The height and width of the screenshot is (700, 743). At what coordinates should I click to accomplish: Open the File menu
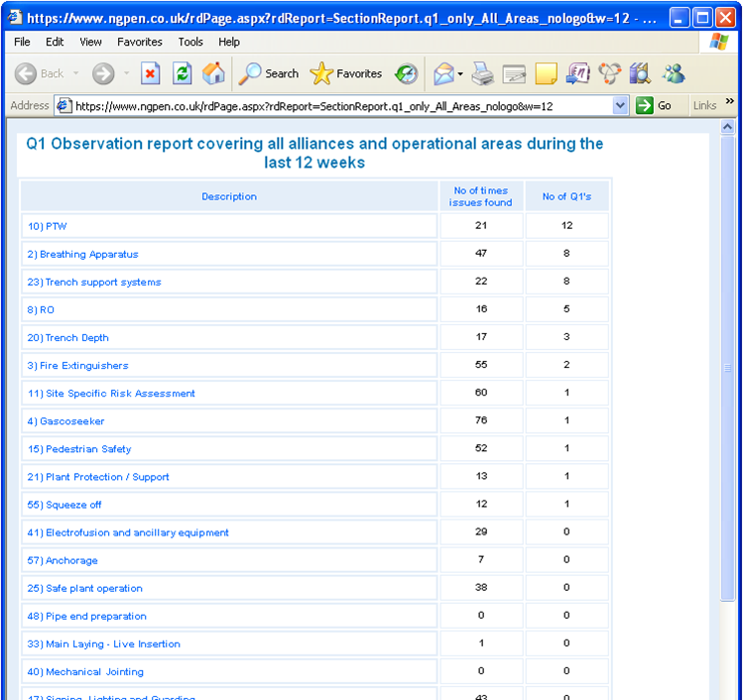22,43
